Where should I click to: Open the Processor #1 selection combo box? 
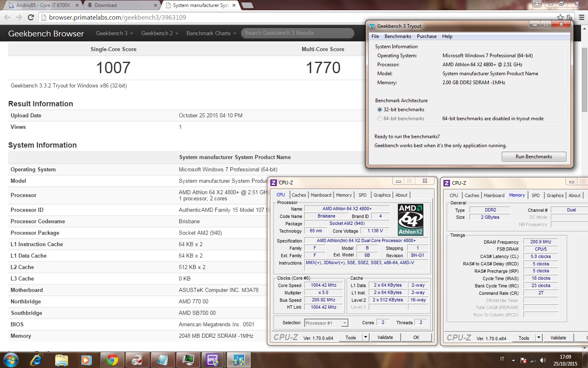coord(326,323)
